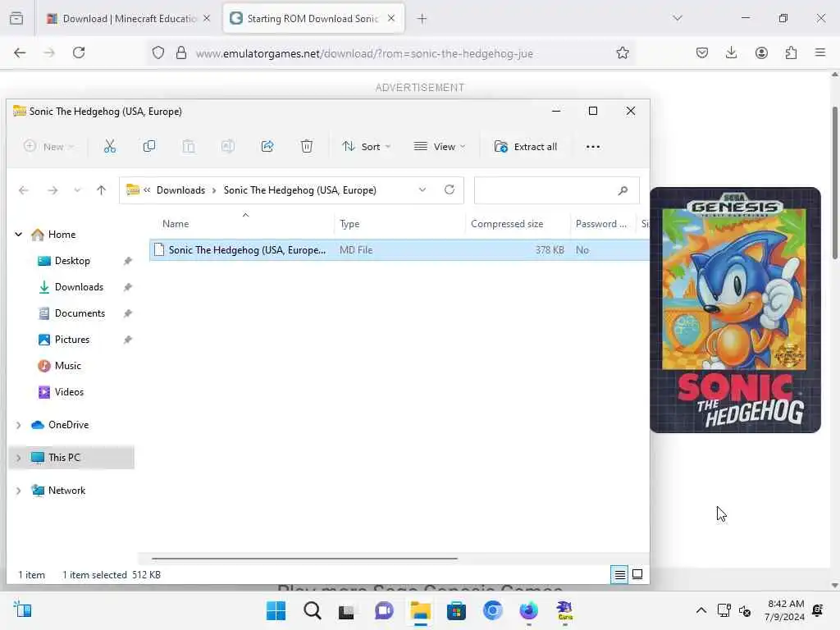Open Downloads in the navigation pane
The width and height of the screenshot is (840, 630).
[x=79, y=287]
